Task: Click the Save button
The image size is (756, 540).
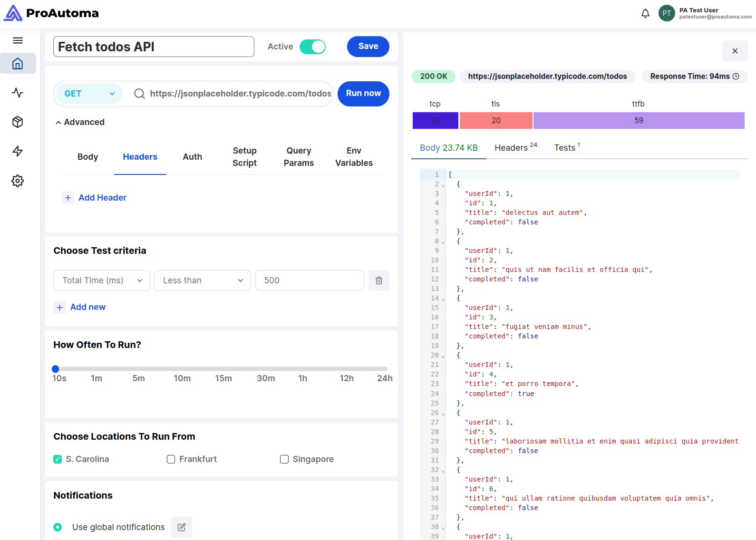Action: 368,47
